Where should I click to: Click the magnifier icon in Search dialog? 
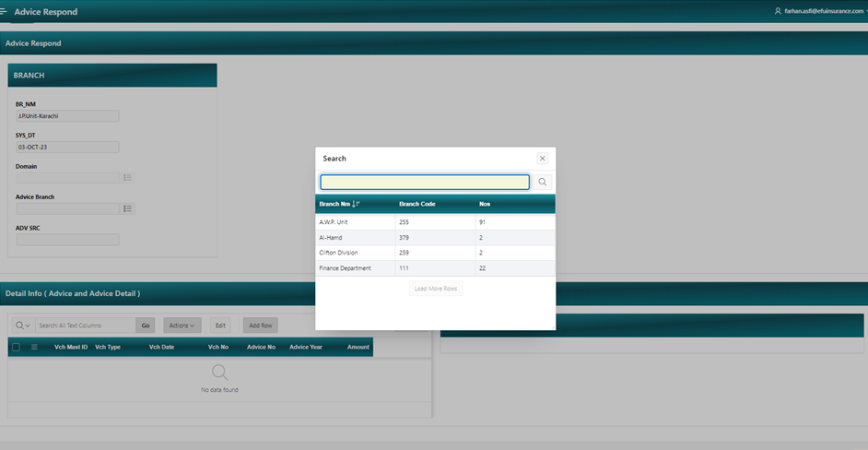tap(543, 183)
